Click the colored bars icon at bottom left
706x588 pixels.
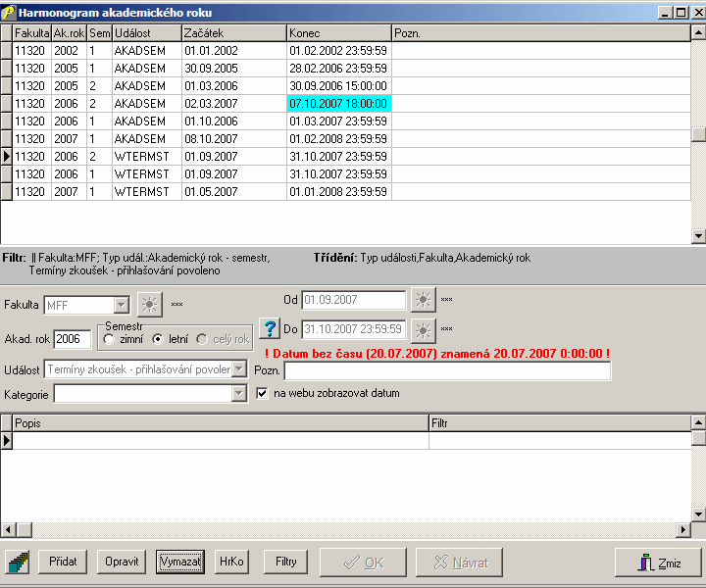point(19,563)
